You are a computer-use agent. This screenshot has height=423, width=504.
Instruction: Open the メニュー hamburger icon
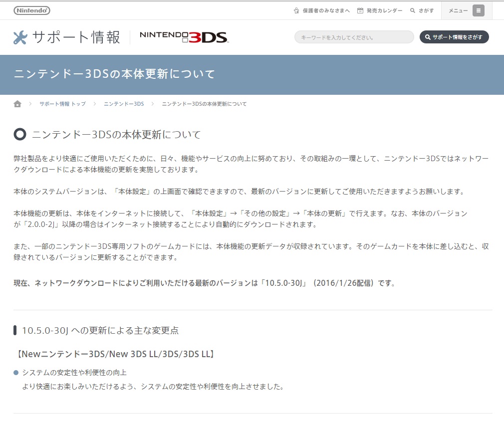click(x=478, y=10)
